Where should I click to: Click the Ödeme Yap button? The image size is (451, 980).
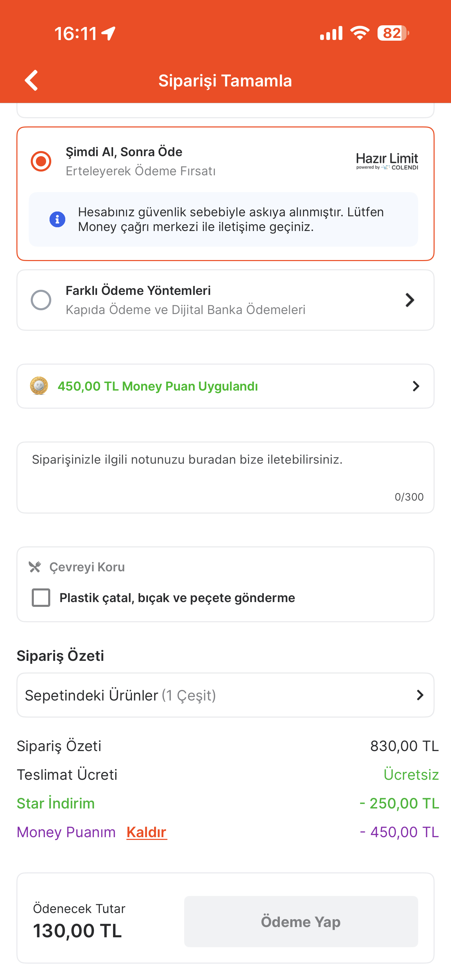(301, 922)
